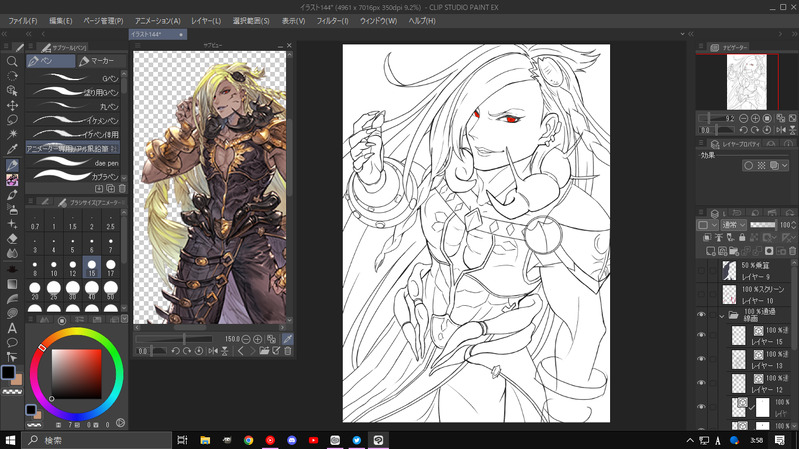This screenshot has width=799, height=449.
Task: Delete sub tool with trash icon
Action: click(122, 189)
